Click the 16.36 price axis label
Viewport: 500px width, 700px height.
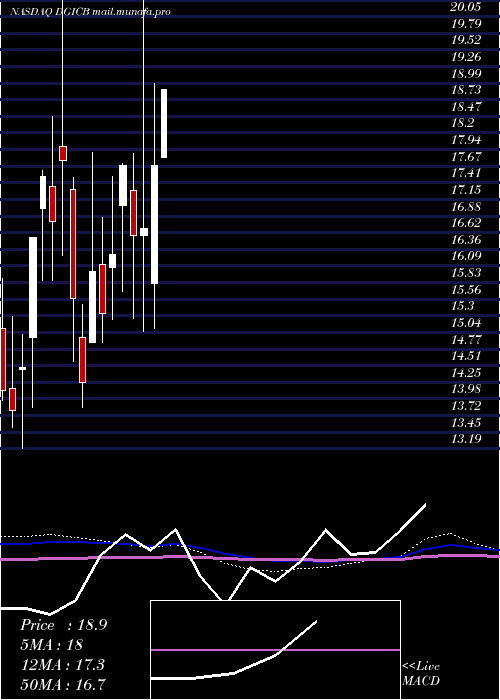point(466,240)
